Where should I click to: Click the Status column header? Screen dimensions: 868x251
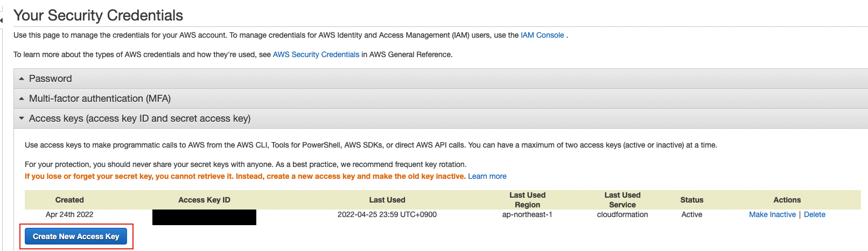tap(692, 200)
